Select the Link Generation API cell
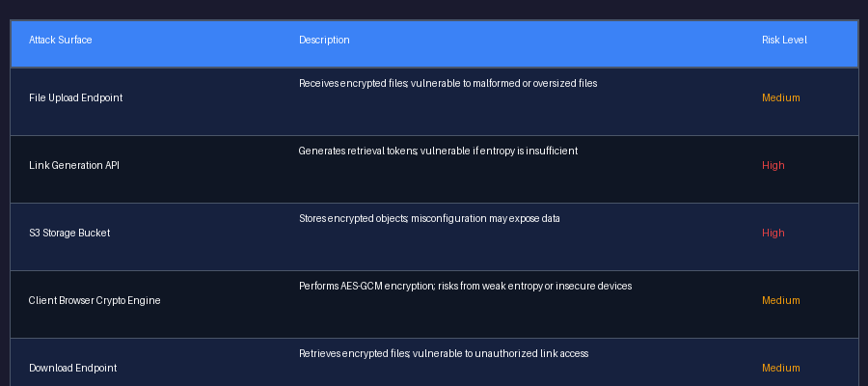This screenshot has height=386, width=868. (74, 165)
